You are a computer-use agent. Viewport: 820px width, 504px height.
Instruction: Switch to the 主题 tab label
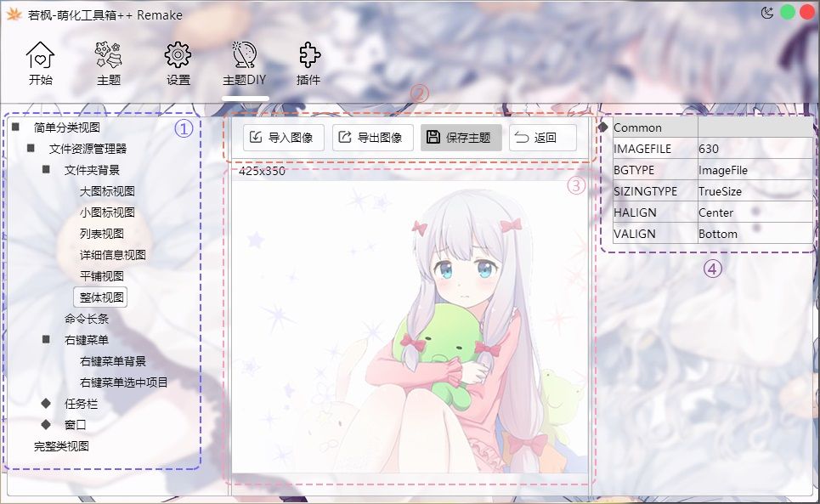pyautogui.click(x=109, y=80)
